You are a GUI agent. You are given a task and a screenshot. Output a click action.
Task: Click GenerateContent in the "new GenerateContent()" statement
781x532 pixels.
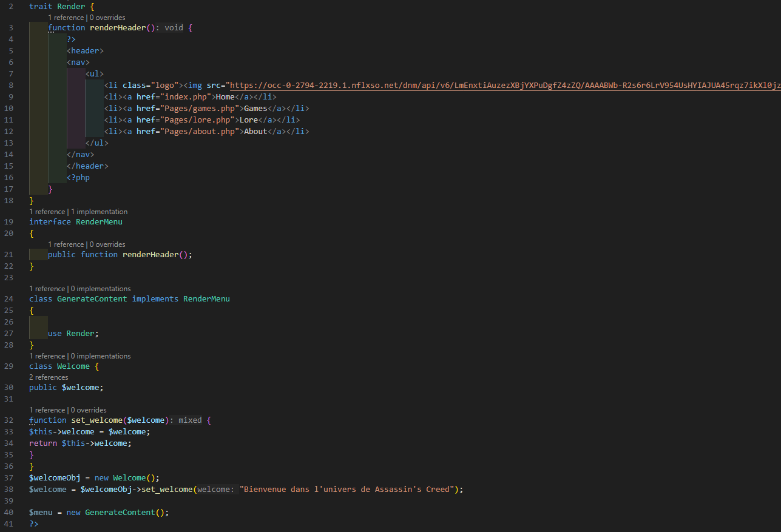tap(120, 513)
